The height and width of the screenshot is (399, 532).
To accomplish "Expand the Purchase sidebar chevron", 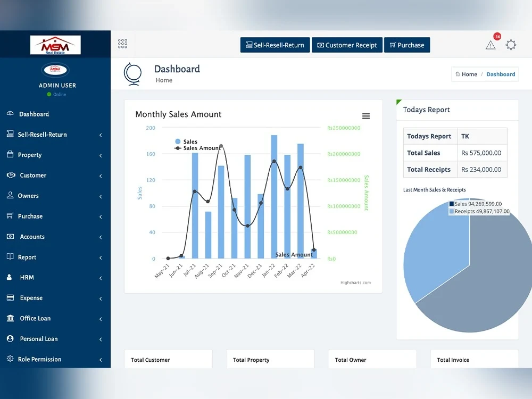I will click(x=101, y=217).
